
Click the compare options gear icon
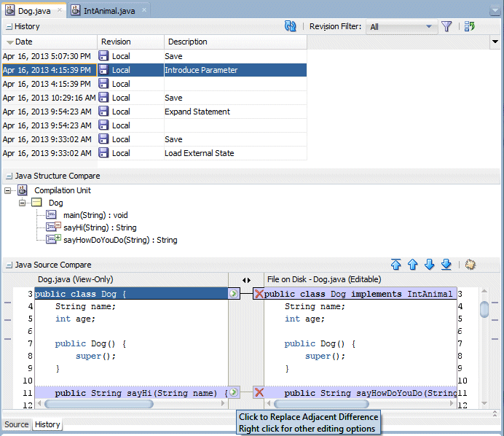(x=470, y=265)
